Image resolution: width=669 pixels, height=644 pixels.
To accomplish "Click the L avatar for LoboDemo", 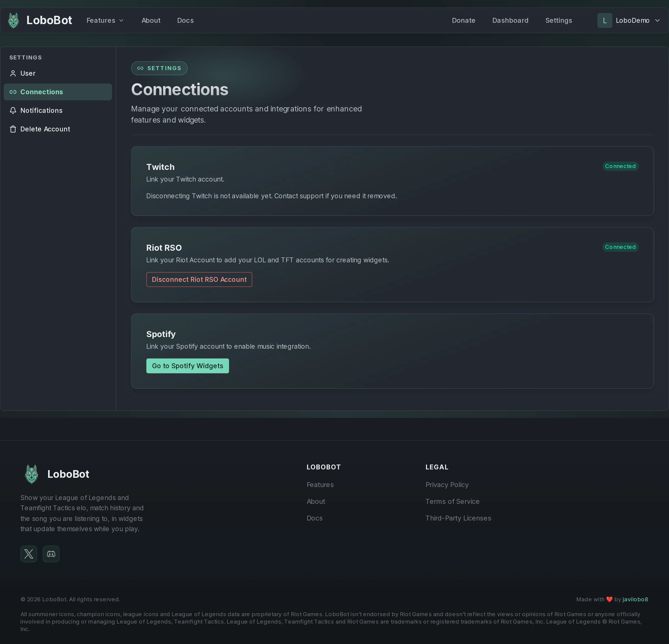I will (x=604, y=20).
